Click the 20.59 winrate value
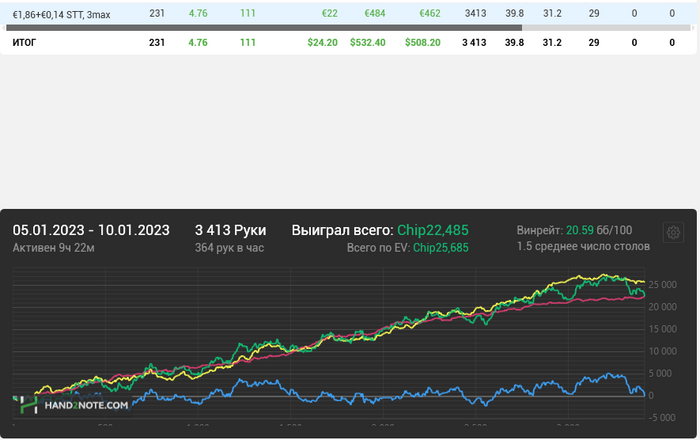 tap(580, 230)
